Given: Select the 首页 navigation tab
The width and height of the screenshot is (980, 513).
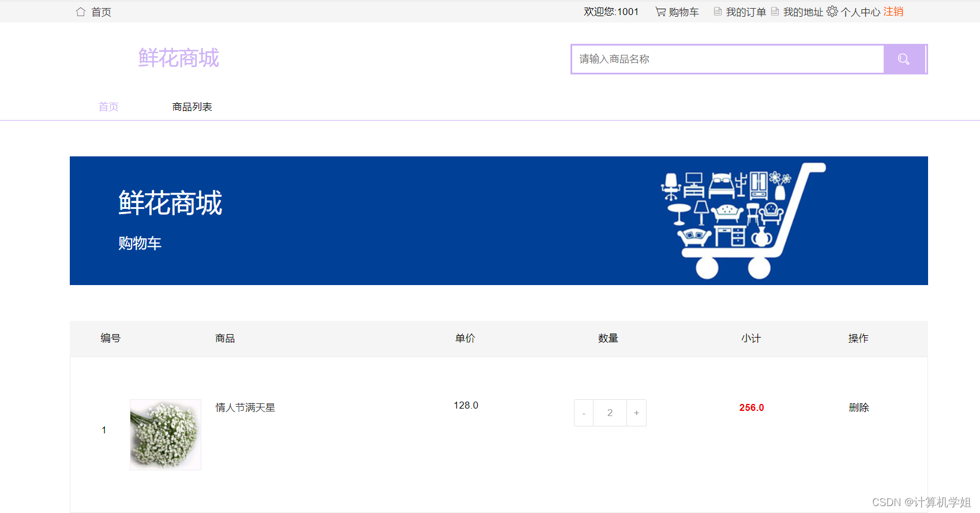Looking at the screenshot, I should (x=108, y=107).
